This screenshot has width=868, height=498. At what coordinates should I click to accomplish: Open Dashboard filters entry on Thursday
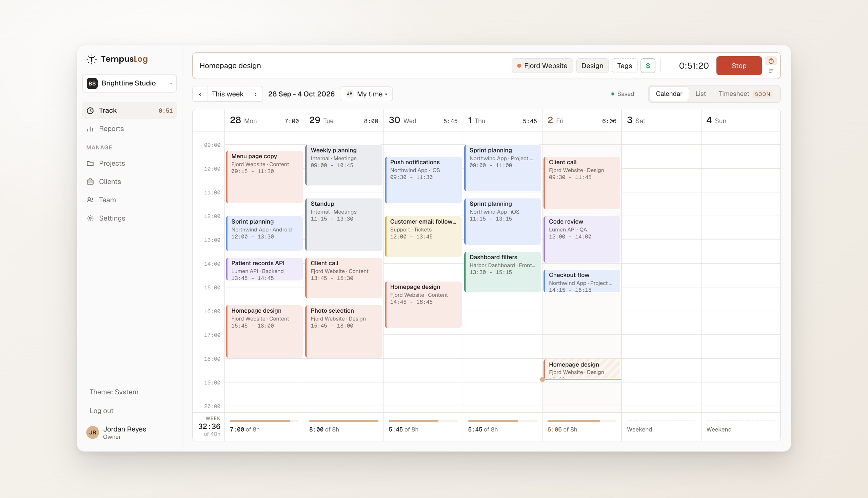tap(502, 272)
